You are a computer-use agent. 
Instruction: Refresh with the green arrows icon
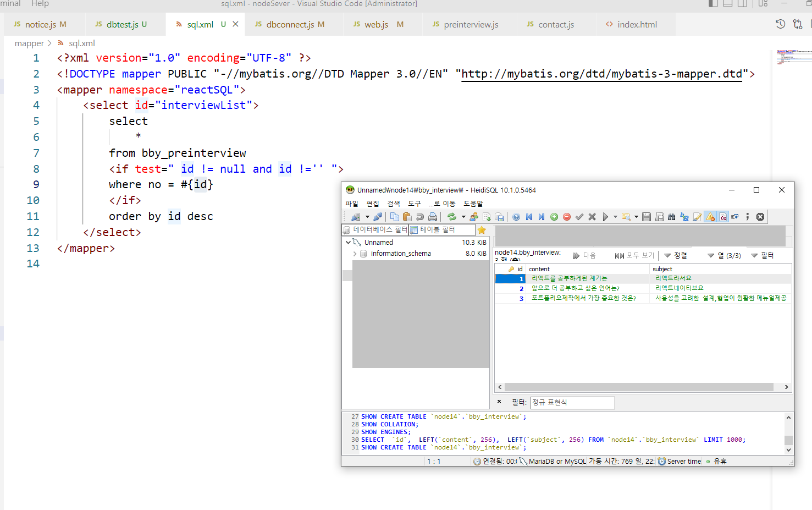[452, 217]
